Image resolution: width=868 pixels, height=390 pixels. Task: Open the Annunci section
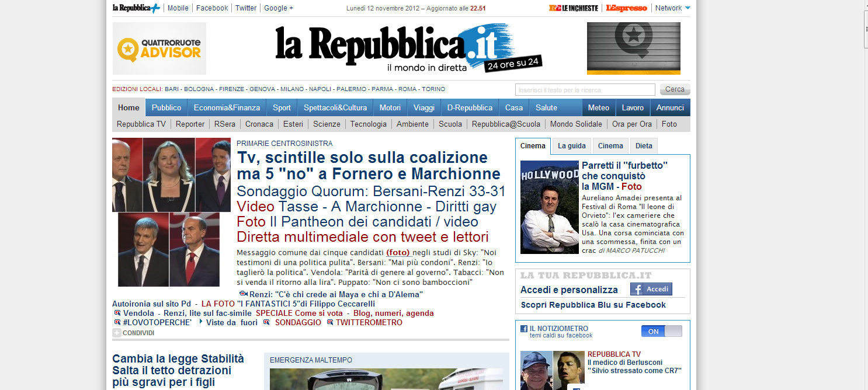pyautogui.click(x=670, y=107)
